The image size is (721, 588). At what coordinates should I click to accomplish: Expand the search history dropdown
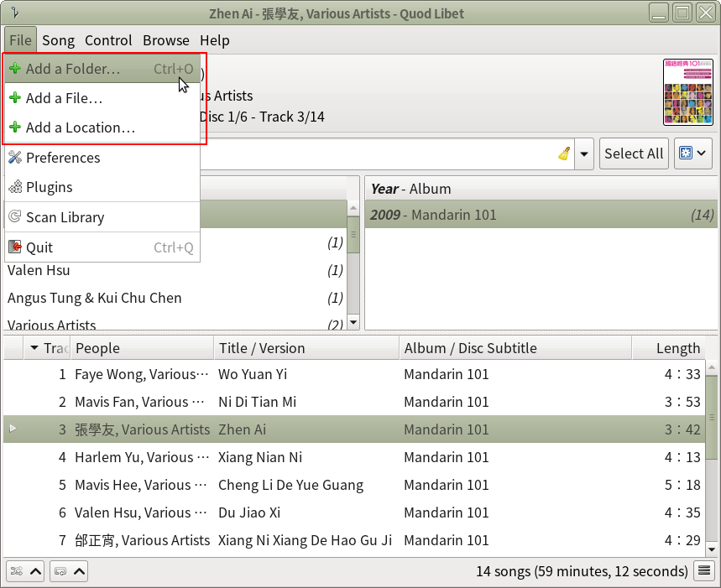tap(585, 154)
